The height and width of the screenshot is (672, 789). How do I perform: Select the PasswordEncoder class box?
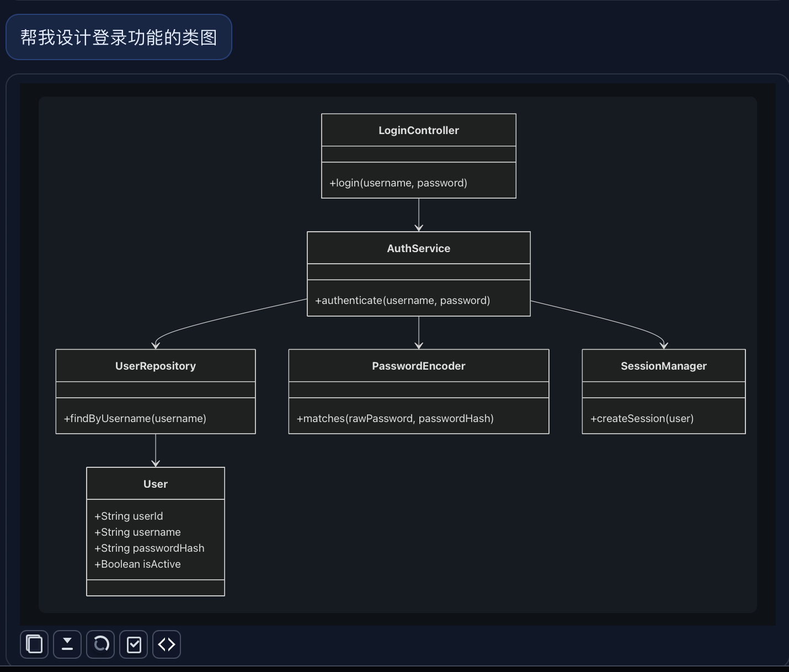(x=418, y=366)
